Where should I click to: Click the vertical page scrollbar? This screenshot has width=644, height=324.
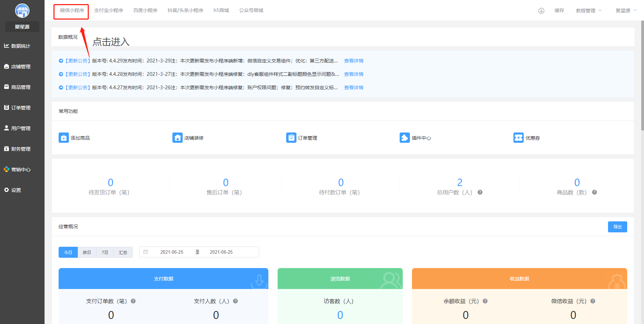[x=642, y=76]
